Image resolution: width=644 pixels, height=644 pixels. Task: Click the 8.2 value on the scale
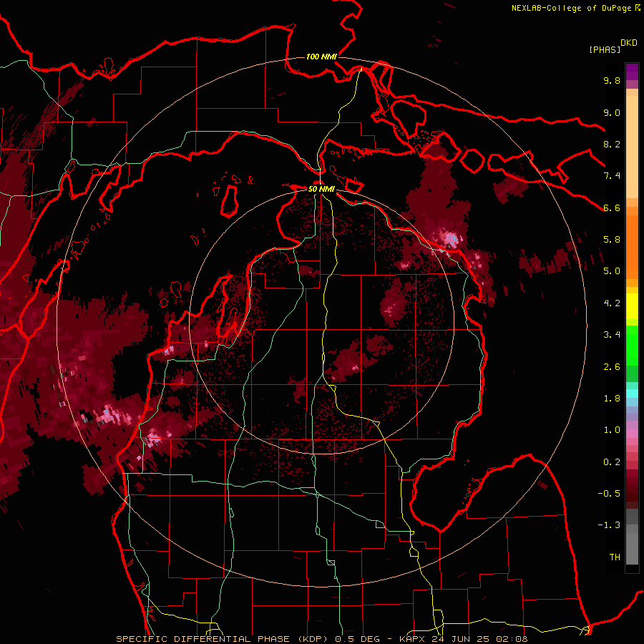point(612,144)
